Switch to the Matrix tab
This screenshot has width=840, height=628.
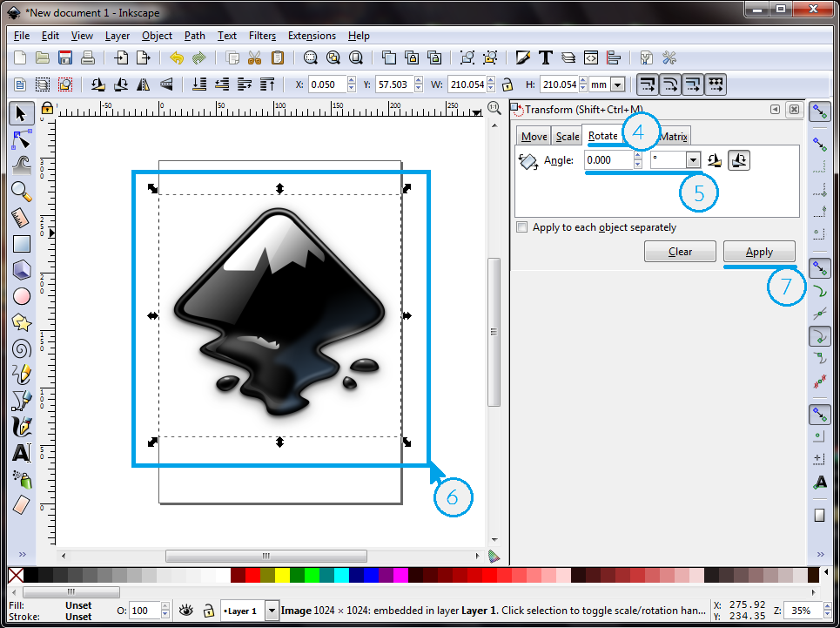(674, 136)
